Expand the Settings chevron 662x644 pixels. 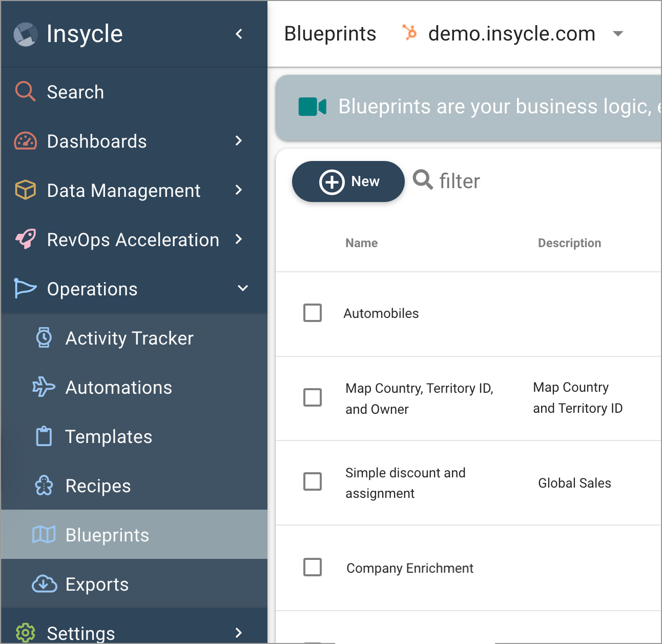(x=239, y=633)
